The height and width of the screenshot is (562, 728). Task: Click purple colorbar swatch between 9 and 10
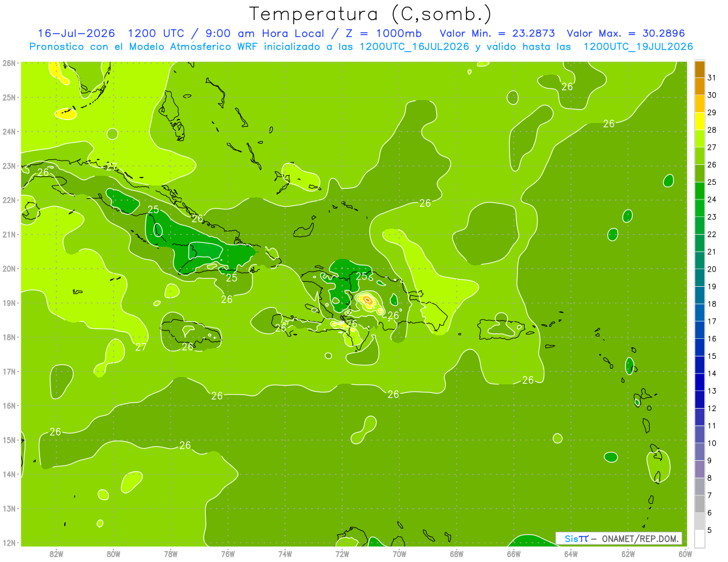699,452
